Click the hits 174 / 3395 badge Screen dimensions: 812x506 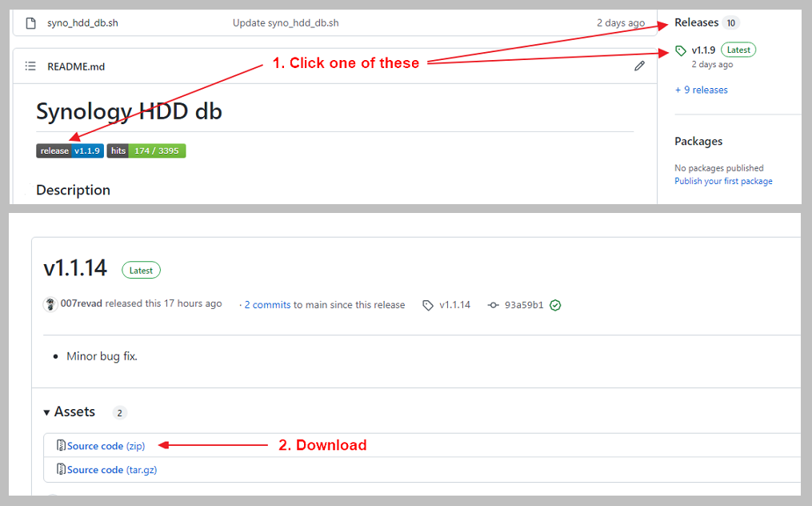tap(146, 151)
